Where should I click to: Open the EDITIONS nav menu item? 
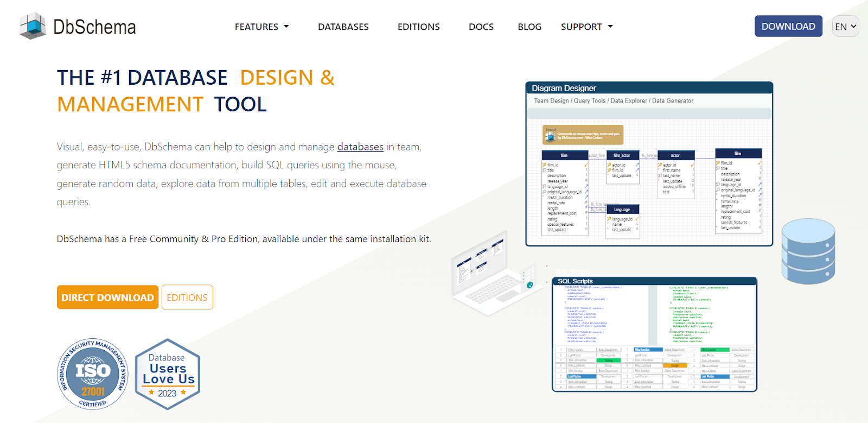click(419, 27)
